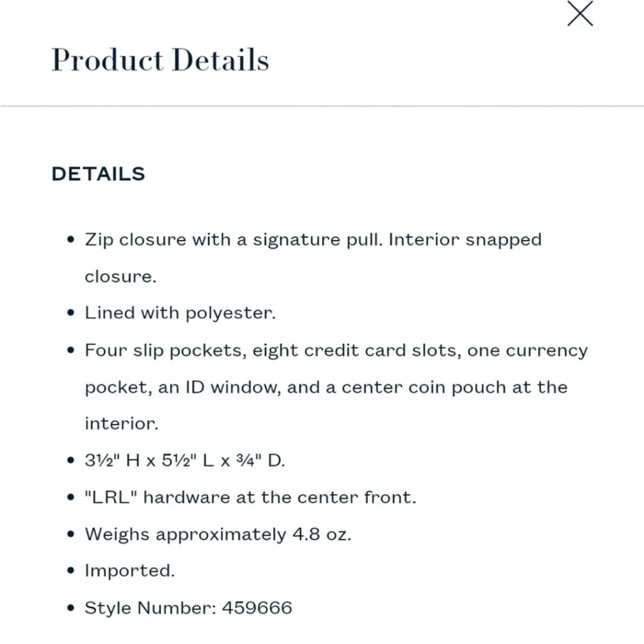Viewport: 644px width, 644px height.
Task: Select the 'Imported.' list item
Action: click(x=129, y=571)
